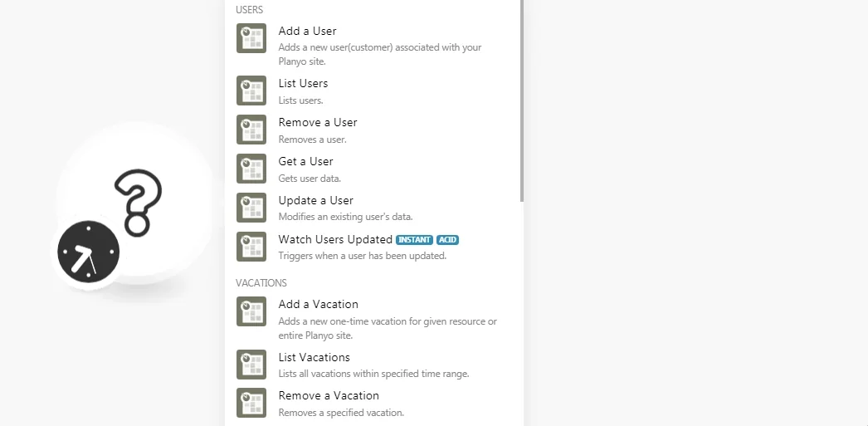The image size is (868, 426).
Task: Select the Remove a User action
Action: tap(373, 130)
